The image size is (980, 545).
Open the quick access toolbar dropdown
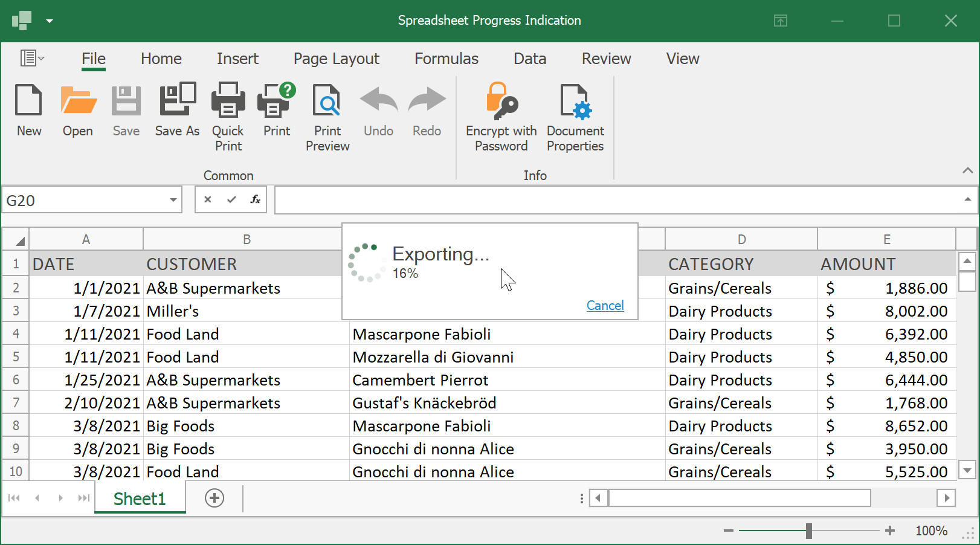point(50,21)
